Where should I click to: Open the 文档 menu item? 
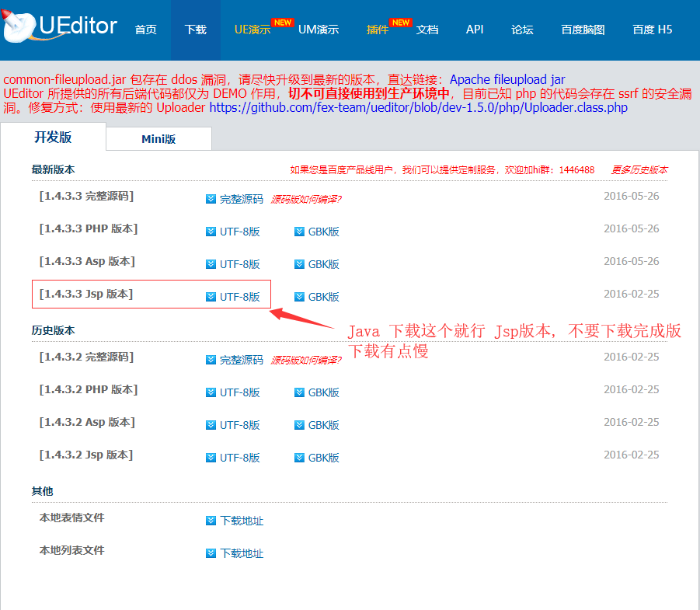[427, 30]
